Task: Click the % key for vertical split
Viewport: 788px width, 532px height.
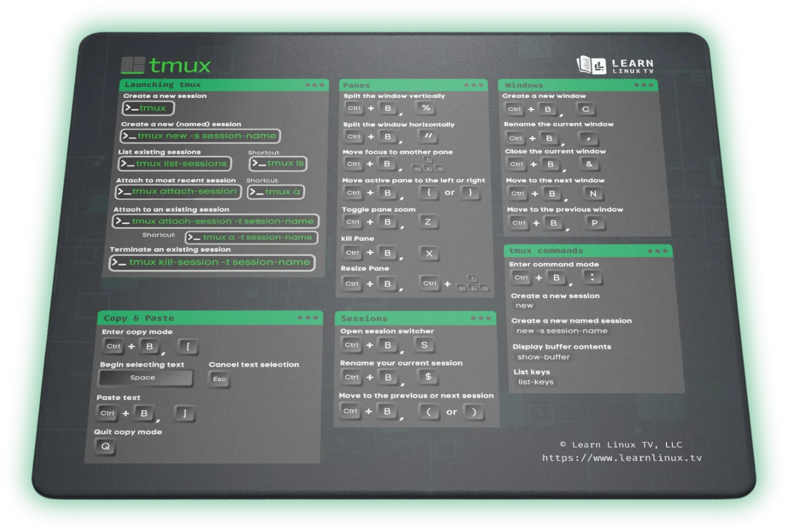Action: pos(426,108)
